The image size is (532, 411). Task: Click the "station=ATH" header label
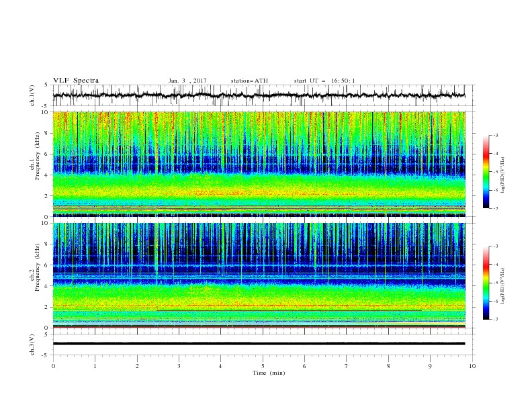[x=249, y=81]
